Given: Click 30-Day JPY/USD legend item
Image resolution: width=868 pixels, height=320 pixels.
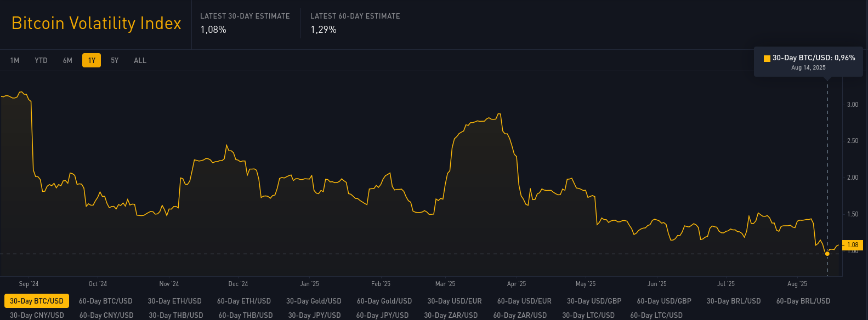Looking at the screenshot, I should (315, 315).
